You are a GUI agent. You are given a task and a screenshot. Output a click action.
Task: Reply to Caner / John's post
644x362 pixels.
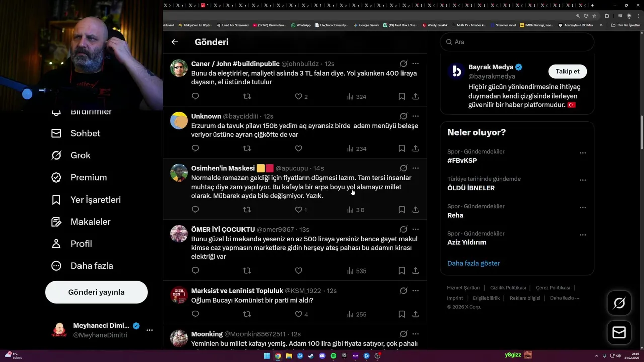pos(195,96)
